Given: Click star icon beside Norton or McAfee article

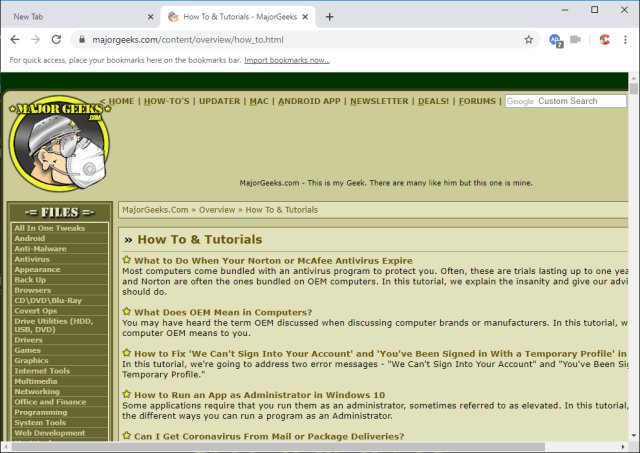Looking at the screenshot, I should pyautogui.click(x=127, y=260).
